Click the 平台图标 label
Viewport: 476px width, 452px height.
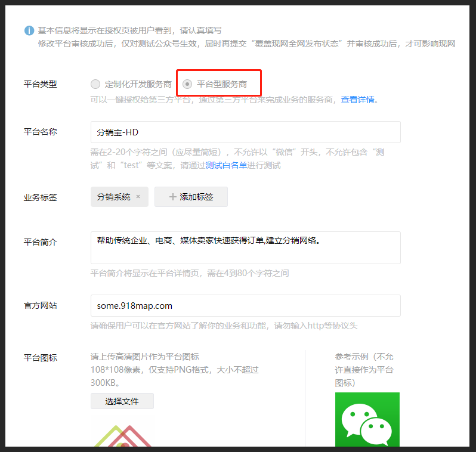click(40, 358)
